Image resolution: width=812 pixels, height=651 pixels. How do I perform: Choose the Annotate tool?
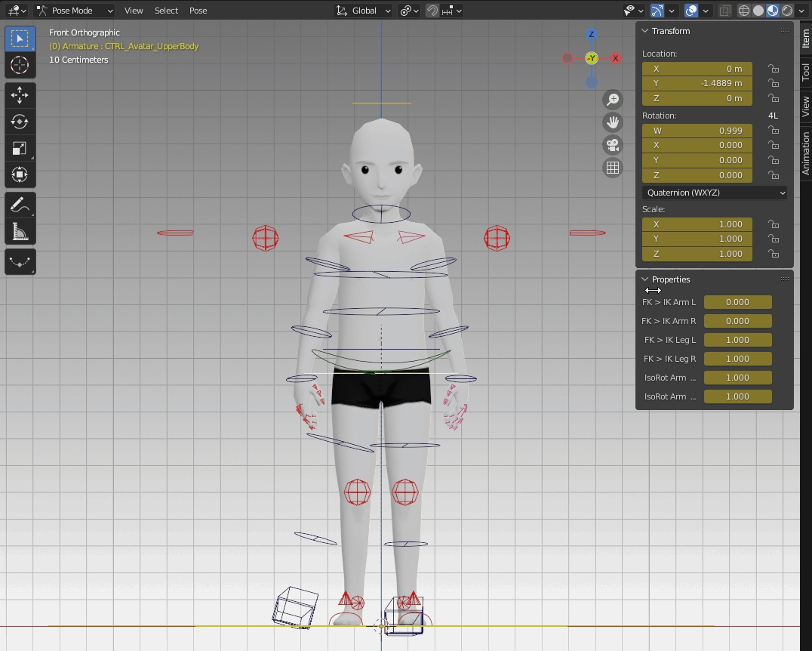[20, 205]
